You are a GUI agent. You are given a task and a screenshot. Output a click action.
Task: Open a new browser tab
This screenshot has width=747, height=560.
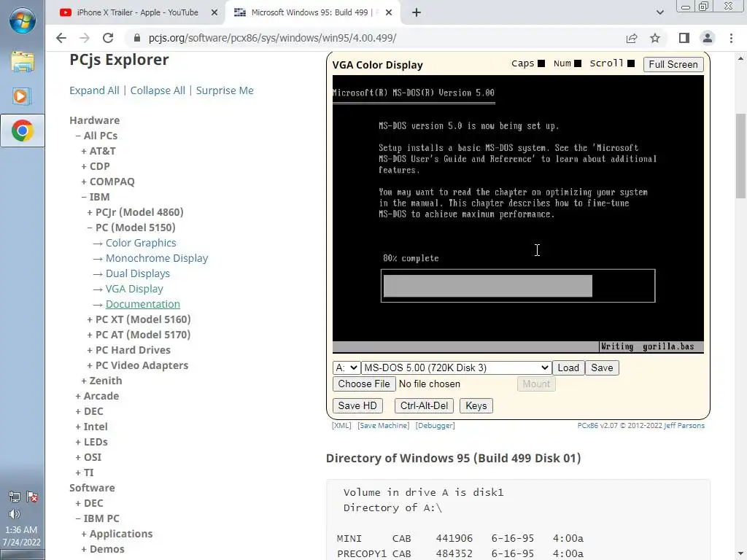click(417, 13)
